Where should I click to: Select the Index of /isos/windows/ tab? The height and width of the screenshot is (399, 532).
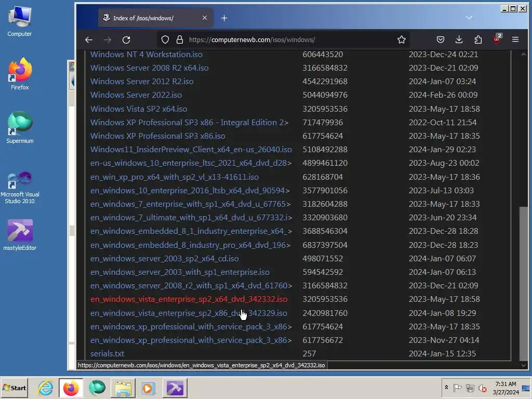[156, 18]
